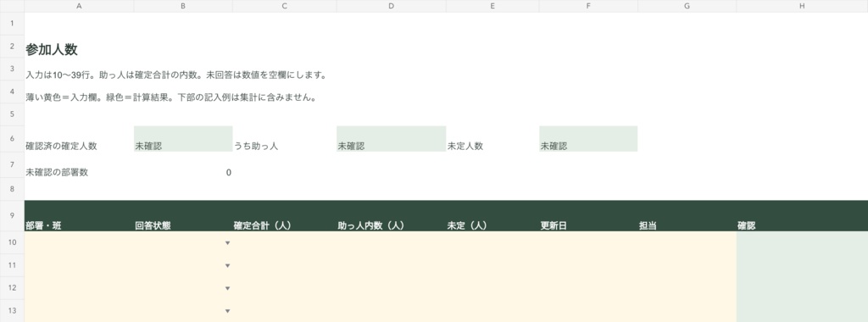Select row 7 header
868x322 pixels.
tap(12, 165)
